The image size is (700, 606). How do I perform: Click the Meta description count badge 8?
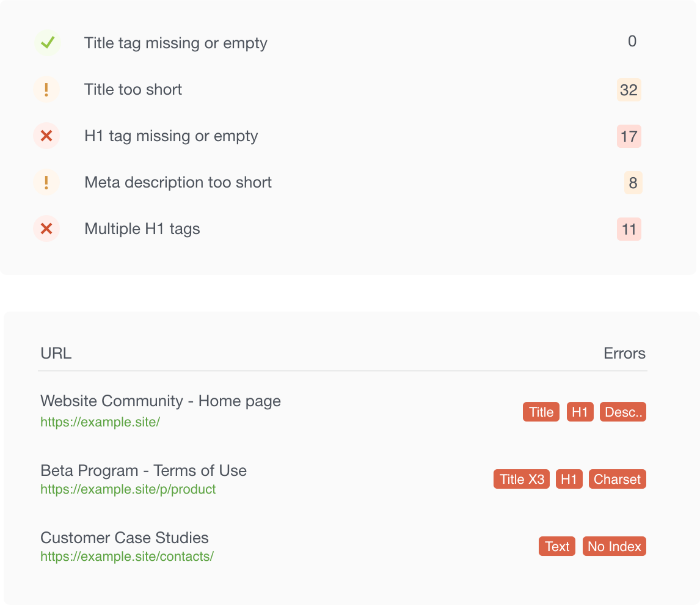[x=632, y=183]
